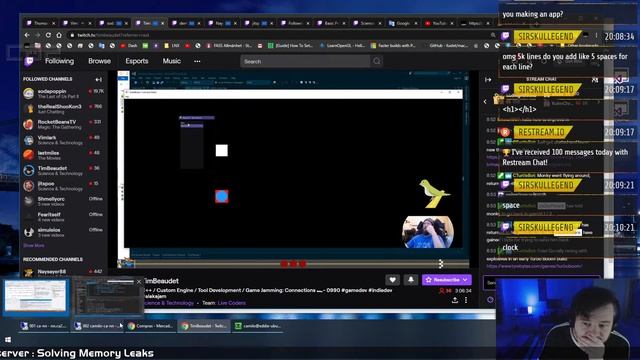
Task: Open the camilo terminal taskbar item
Action: pos(257,326)
